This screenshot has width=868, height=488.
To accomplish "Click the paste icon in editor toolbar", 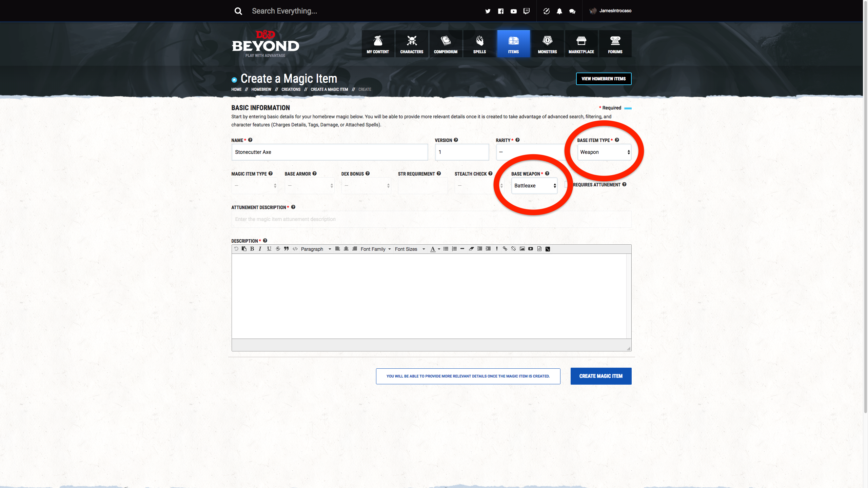I will point(244,249).
